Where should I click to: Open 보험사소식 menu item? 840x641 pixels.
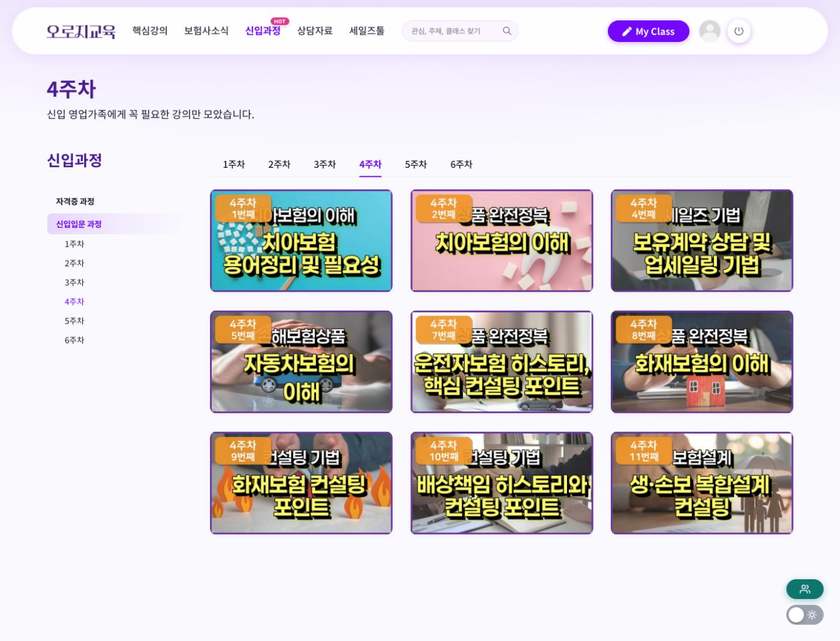(206, 31)
